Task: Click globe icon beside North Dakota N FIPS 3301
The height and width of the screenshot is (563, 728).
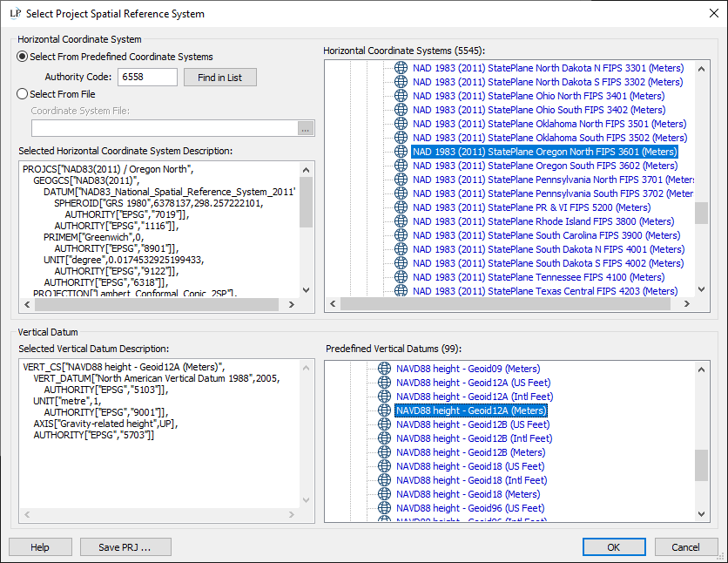Action: pos(401,68)
